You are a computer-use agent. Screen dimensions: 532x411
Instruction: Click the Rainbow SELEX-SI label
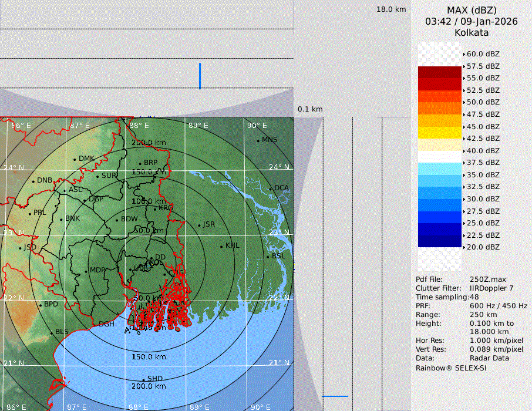click(x=450, y=368)
